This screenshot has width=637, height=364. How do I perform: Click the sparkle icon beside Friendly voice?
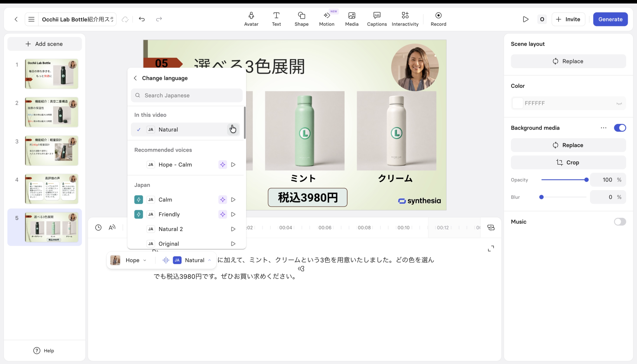pos(223,214)
